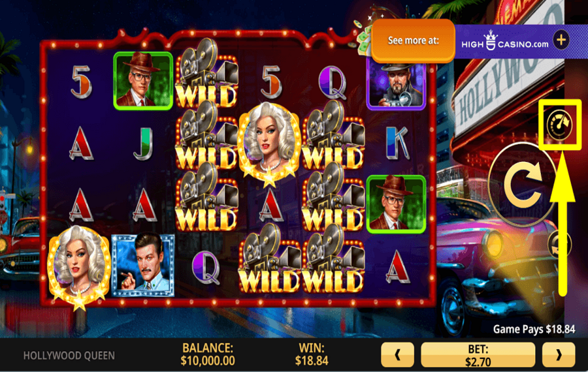Expand the plus icon on banner
The image size is (588, 372).
[561, 40]
